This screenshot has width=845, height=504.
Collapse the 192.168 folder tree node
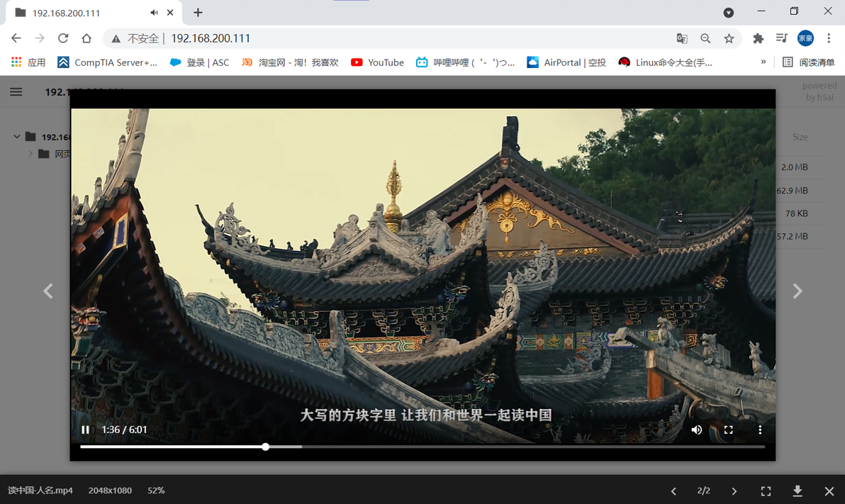[17, 137]
